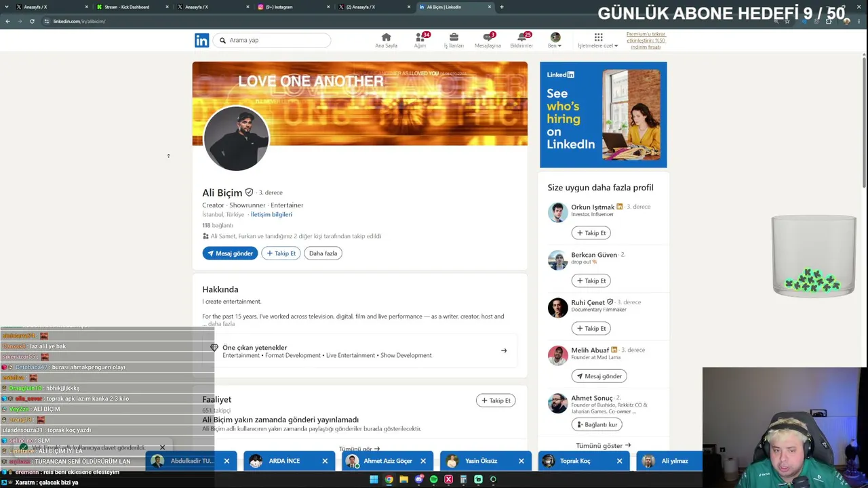The height and width of the screenshot is (488, 868).
Task: Open Ali Biçim's profile photo
Action: coord(236,138)
